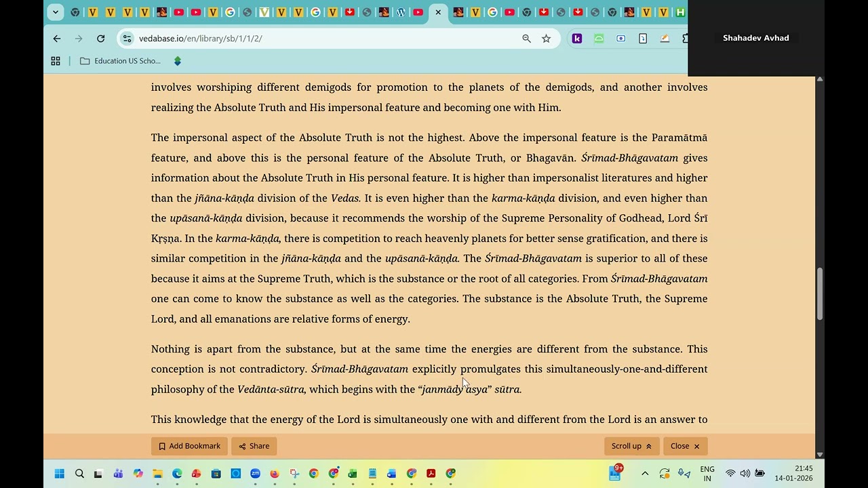Click the forward navigation arrow
Screen dimensions: 868x488
pyautogui.click(x=79, y=39)
